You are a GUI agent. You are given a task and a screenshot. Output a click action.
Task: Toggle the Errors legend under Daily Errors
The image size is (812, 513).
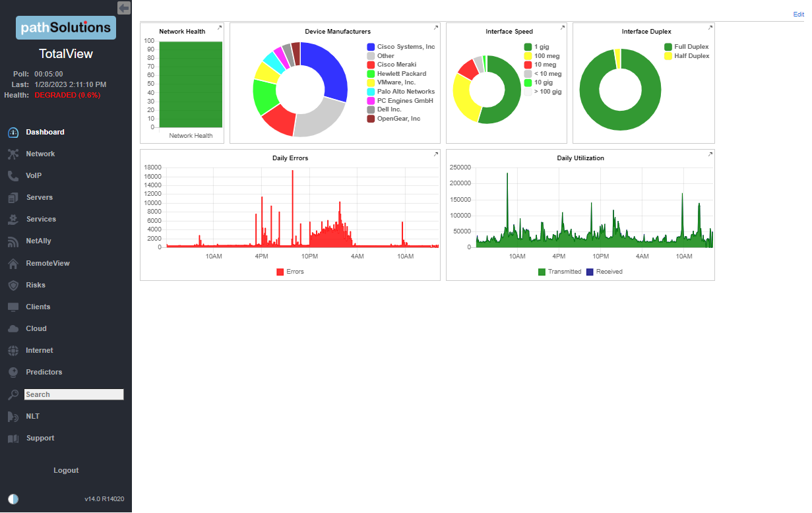coord(289,271)
